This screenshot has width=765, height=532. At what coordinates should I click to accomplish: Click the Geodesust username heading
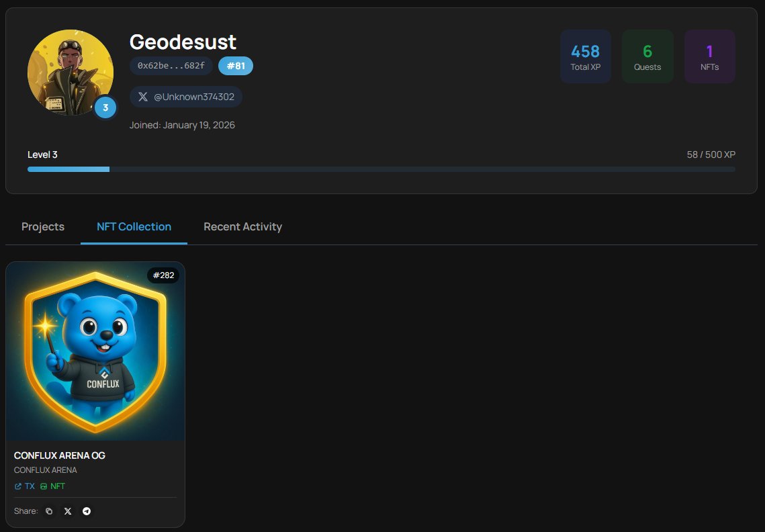point(183,42)
